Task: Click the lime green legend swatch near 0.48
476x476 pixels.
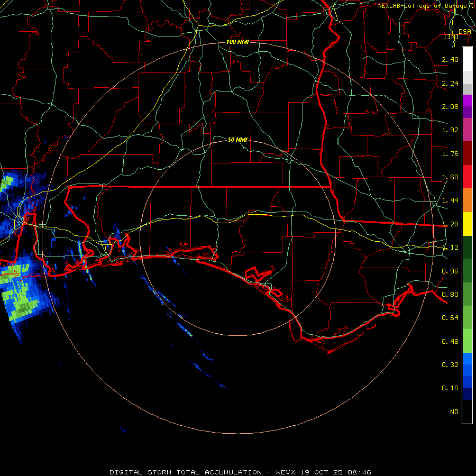Action: (x=467, y=341)
